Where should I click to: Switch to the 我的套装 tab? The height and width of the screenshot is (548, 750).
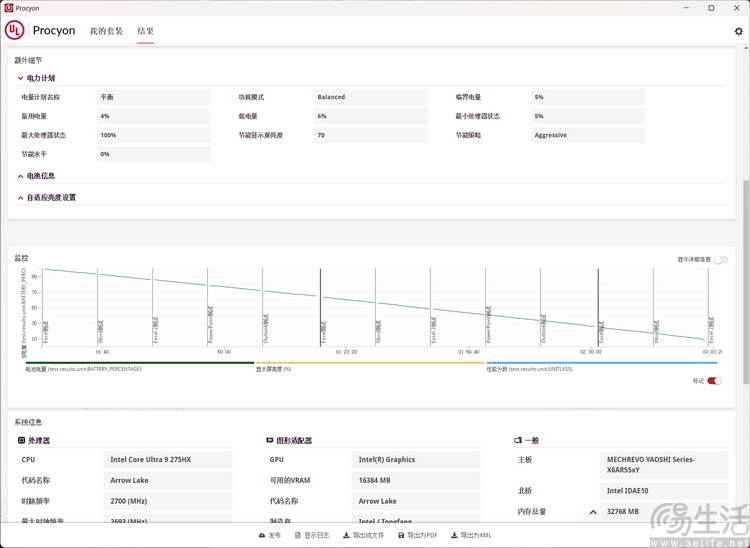[106, 31]
